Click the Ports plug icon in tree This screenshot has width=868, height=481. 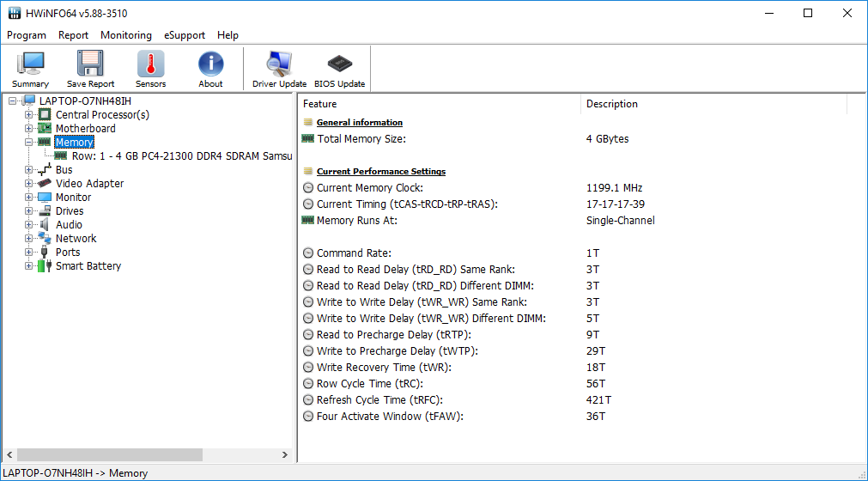(45, 252)
